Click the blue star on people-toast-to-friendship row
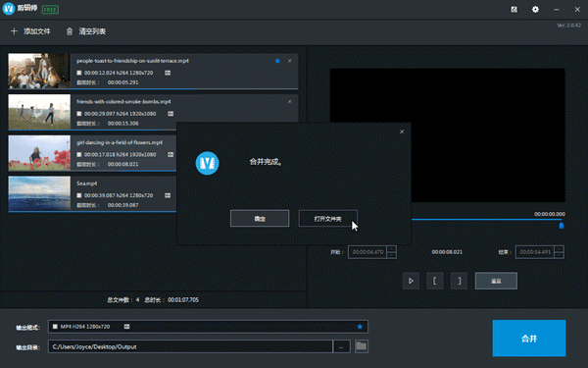 (x=277, y=61)
